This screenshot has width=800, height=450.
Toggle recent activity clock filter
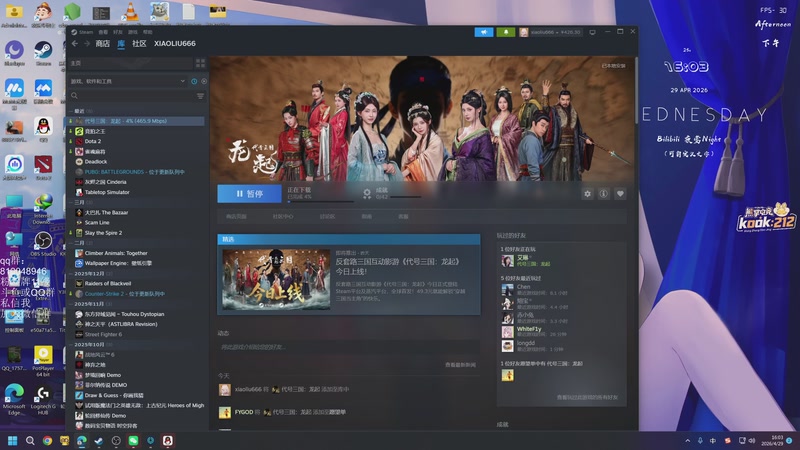(x=194, y=81)
